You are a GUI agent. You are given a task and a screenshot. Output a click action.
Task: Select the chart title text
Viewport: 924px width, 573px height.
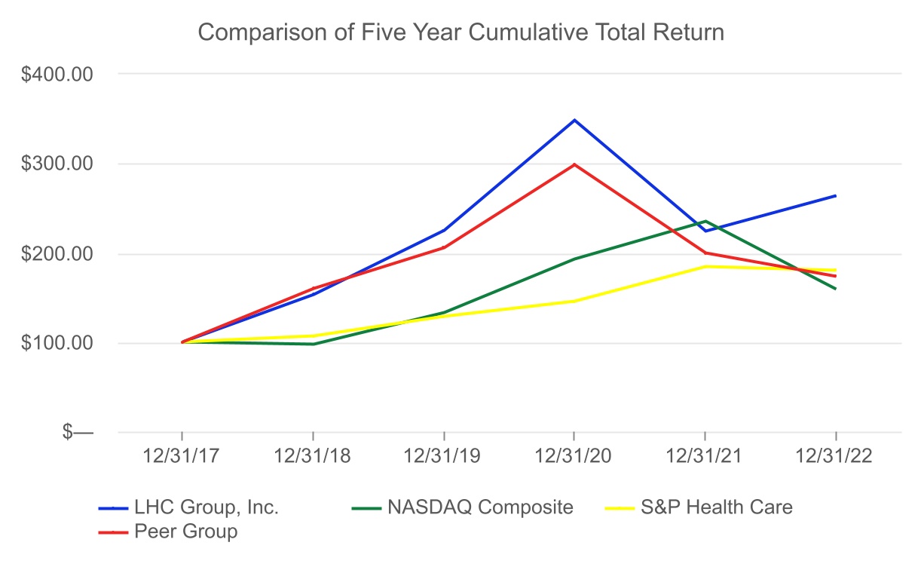[460, 33]
